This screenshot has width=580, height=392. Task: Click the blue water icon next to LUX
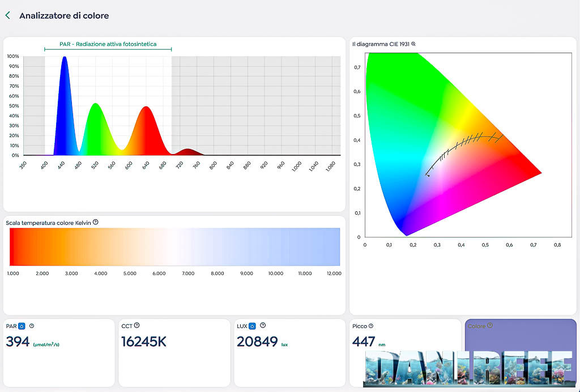252,326
